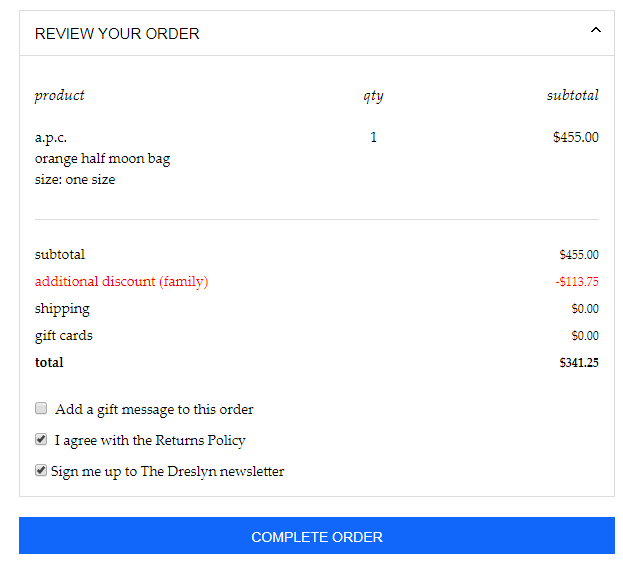Click the a.p.c. brand name

tap(51, 137)
